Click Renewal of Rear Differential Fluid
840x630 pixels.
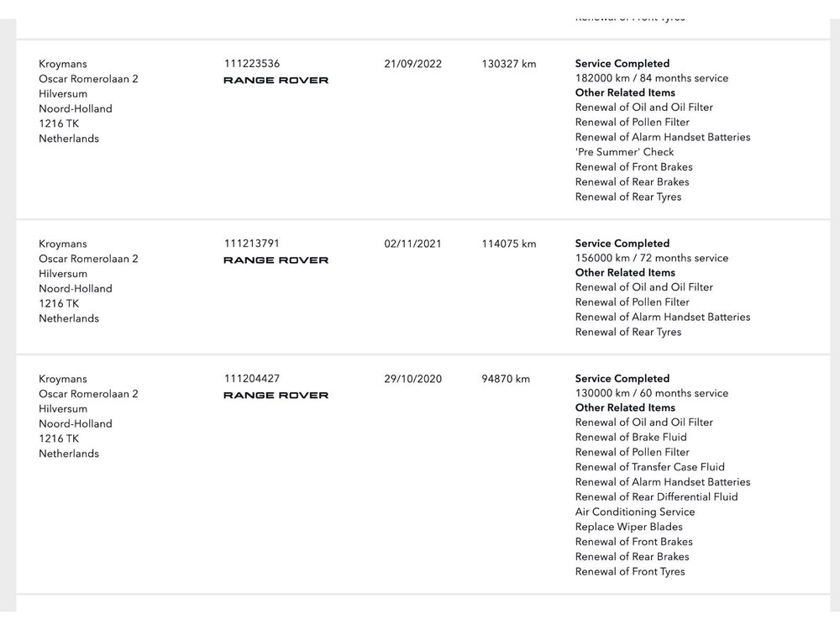(x=656, y=496)
